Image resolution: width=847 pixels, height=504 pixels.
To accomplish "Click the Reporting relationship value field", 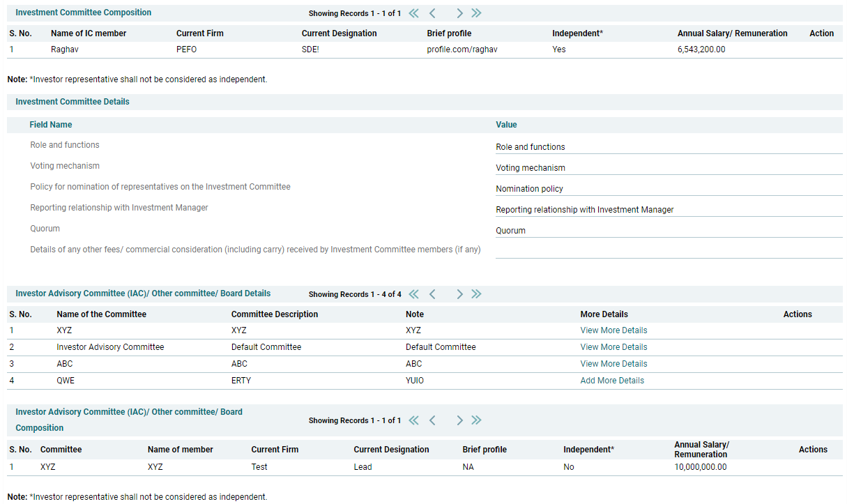I will point(668,210).
